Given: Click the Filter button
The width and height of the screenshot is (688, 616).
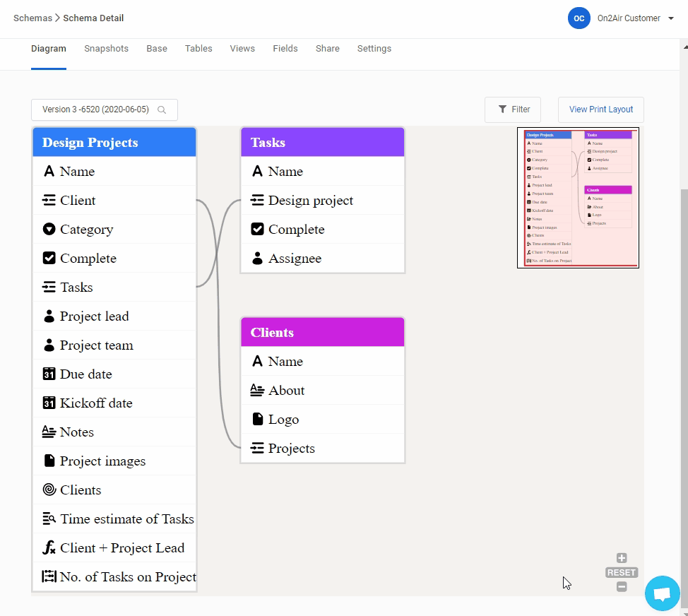Looking at the screenshot, I should [513, 109].
